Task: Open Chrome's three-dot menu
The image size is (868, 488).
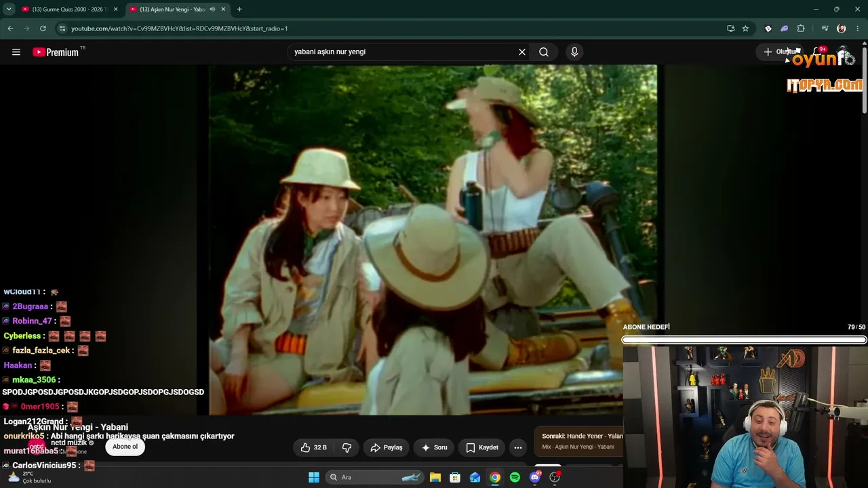Action: [x=858, y=28]
